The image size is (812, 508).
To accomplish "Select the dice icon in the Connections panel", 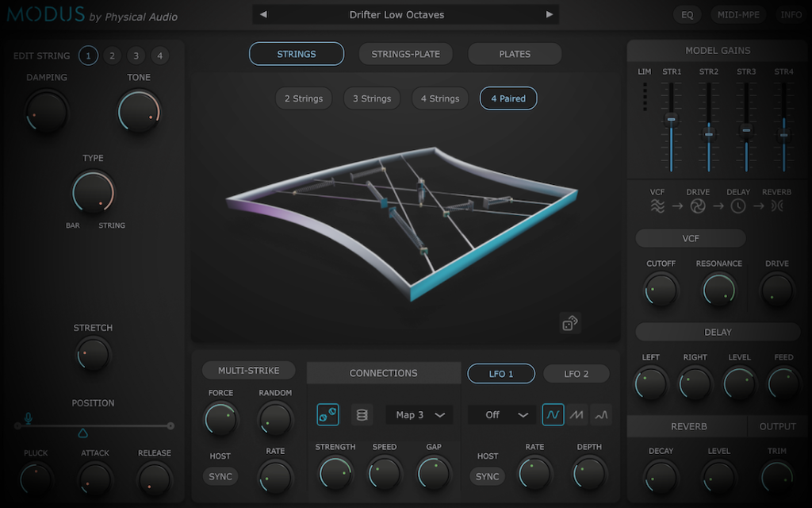I will click(327, 414).
